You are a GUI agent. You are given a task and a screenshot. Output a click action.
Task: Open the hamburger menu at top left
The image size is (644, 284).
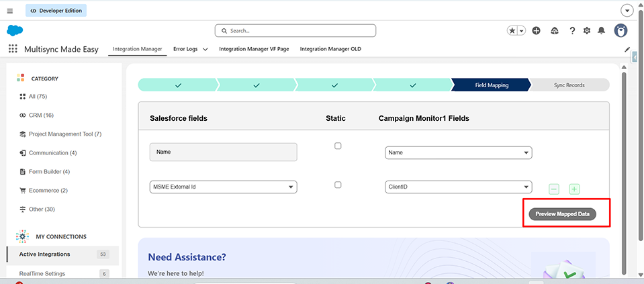pos(10,11)
